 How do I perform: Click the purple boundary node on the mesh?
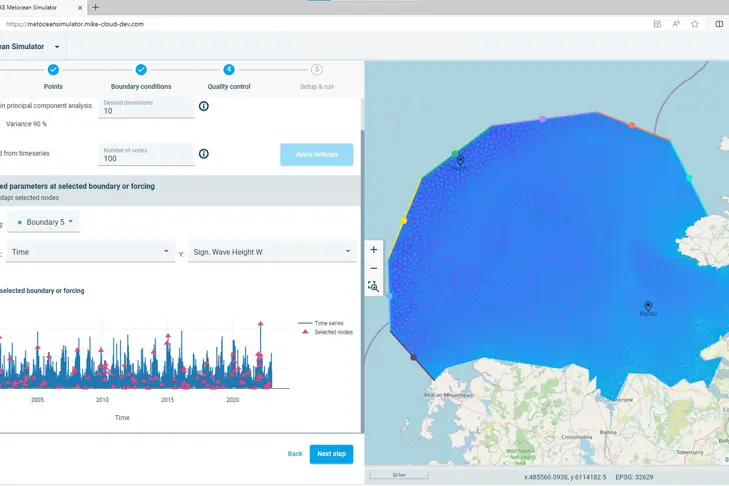(x=543, y=120)
